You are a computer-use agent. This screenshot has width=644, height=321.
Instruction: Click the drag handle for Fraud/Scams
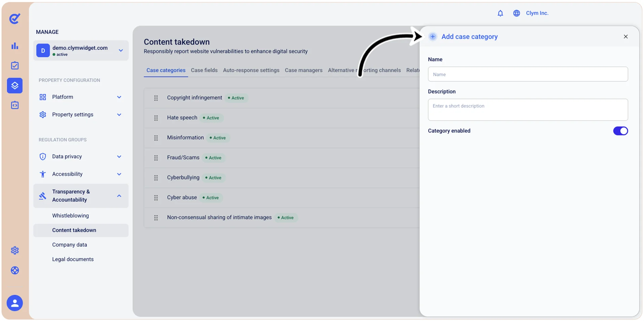156,158
